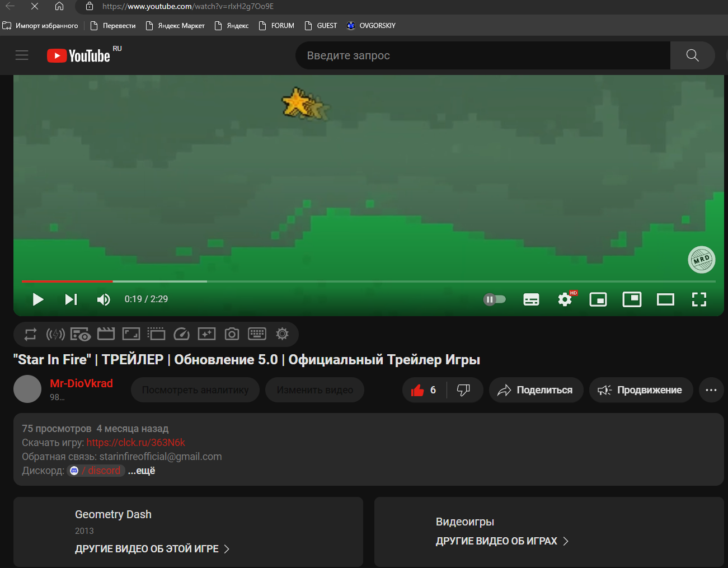The width and height of the screenshot is (728, 568).
Task: Stop the page from loading
Action: click(35, 6)
